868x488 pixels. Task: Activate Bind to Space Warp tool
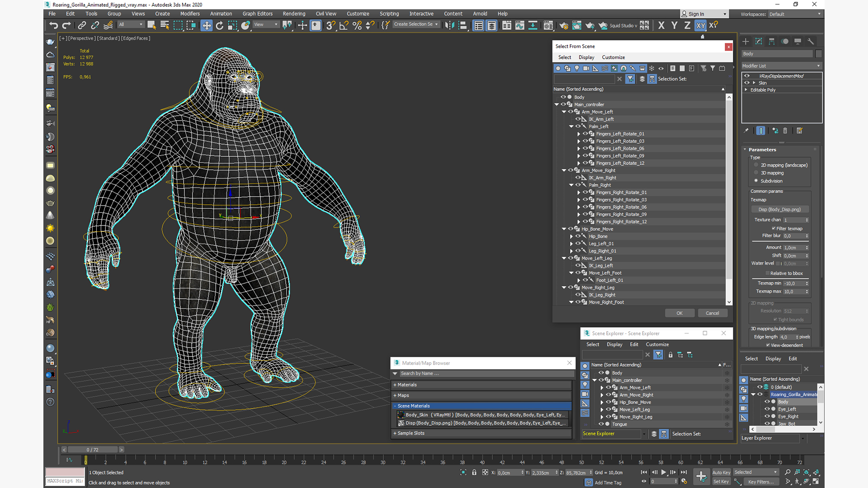coord(108,25)
